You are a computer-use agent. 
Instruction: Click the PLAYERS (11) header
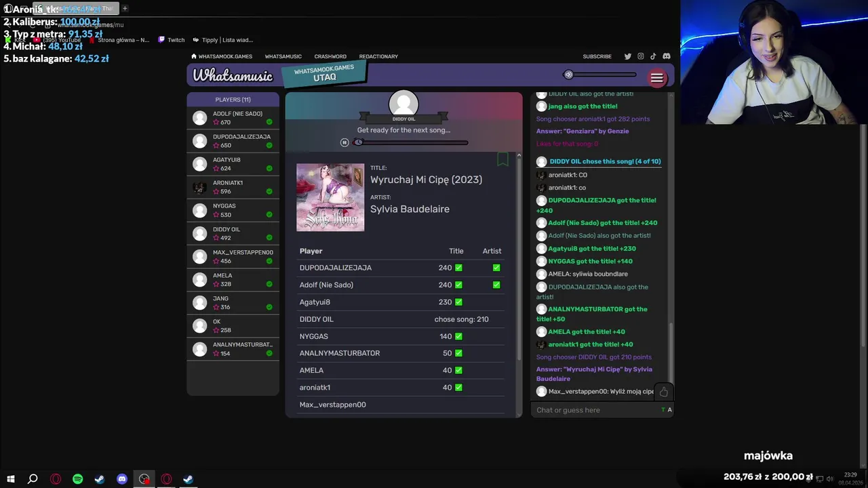233,100
